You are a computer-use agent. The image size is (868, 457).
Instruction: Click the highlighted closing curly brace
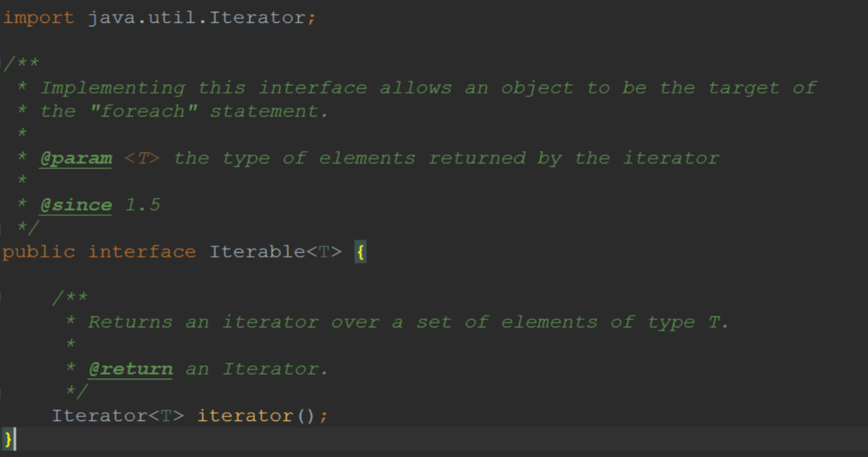(x=8, y=439)
